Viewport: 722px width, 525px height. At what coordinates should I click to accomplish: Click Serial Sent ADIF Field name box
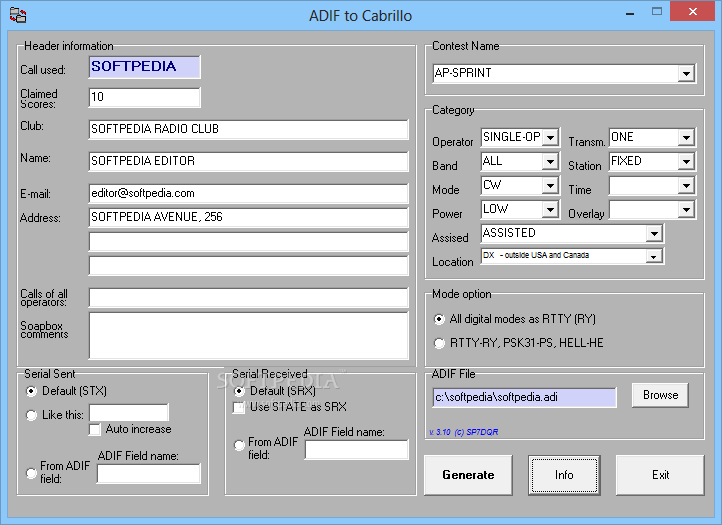[x=149, y=473]
